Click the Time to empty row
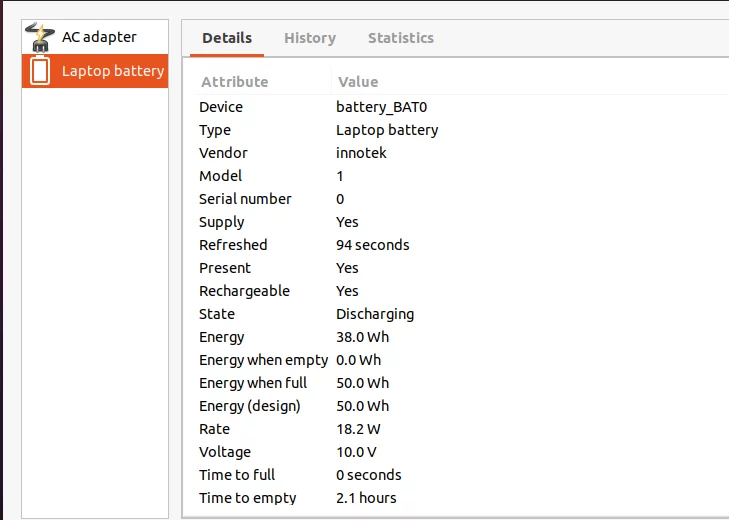 (463, 498)
